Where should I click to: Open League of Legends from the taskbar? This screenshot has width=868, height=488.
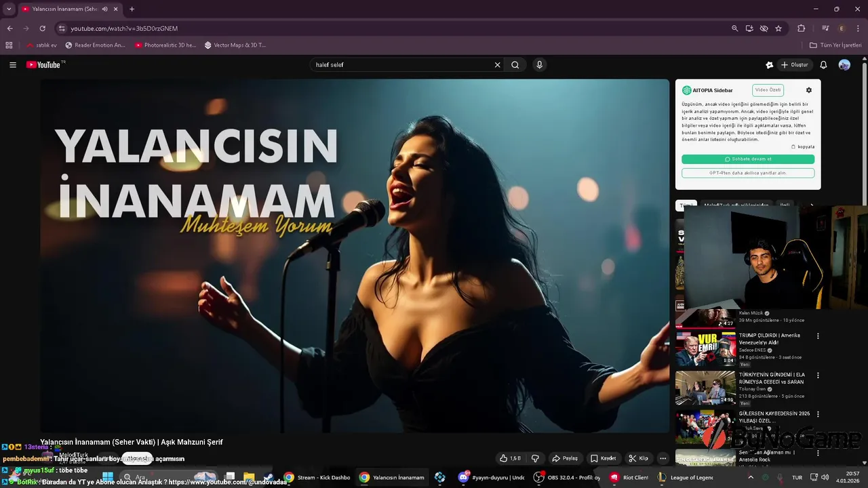point(686,477)
